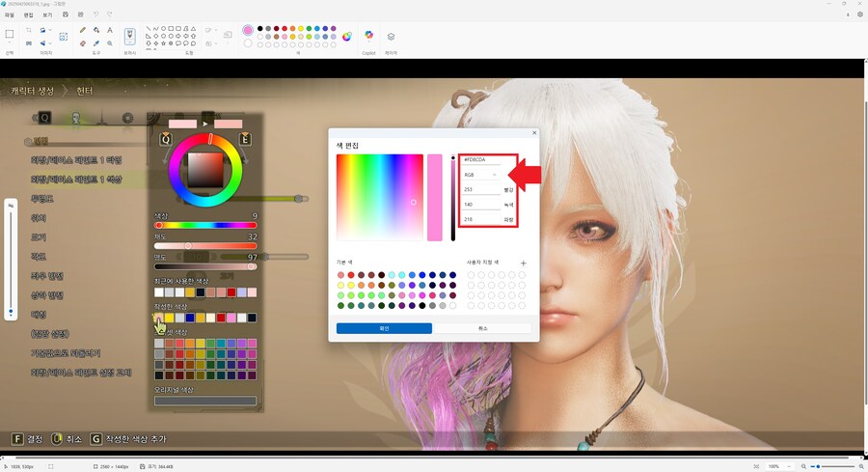Select the Fill bucket tool
The image size is (868, 472).
[x=96, y=30]
